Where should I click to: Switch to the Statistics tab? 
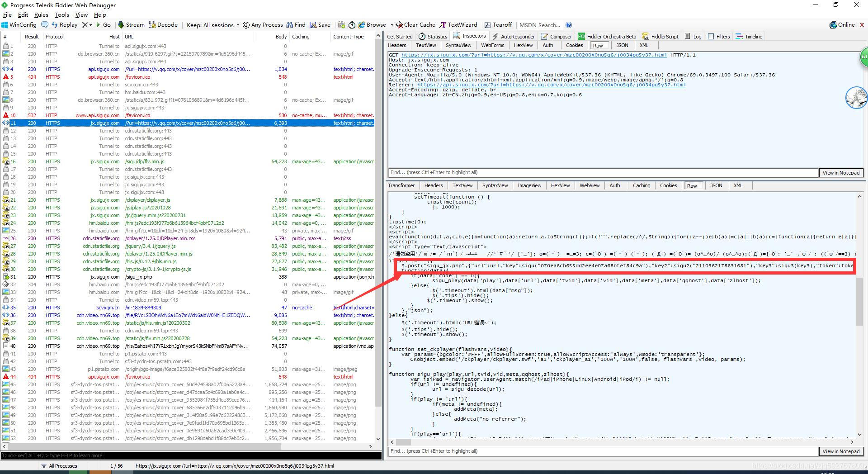[433, 37]
